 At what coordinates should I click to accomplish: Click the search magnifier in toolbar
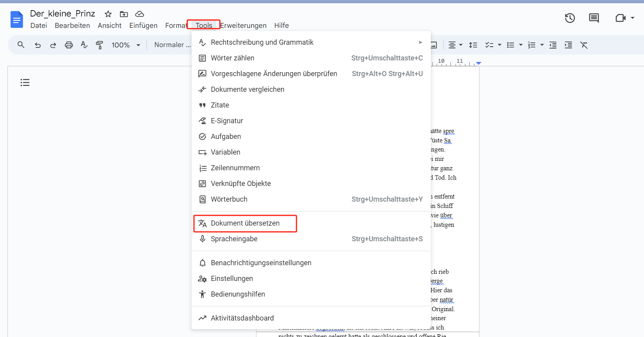click(21, 45)
